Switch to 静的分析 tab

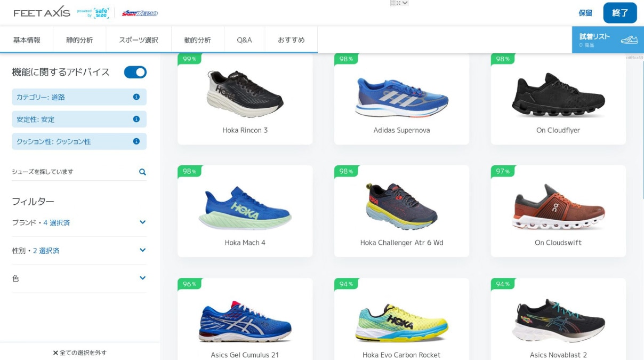pyautogui.click(x=79, y=40)
